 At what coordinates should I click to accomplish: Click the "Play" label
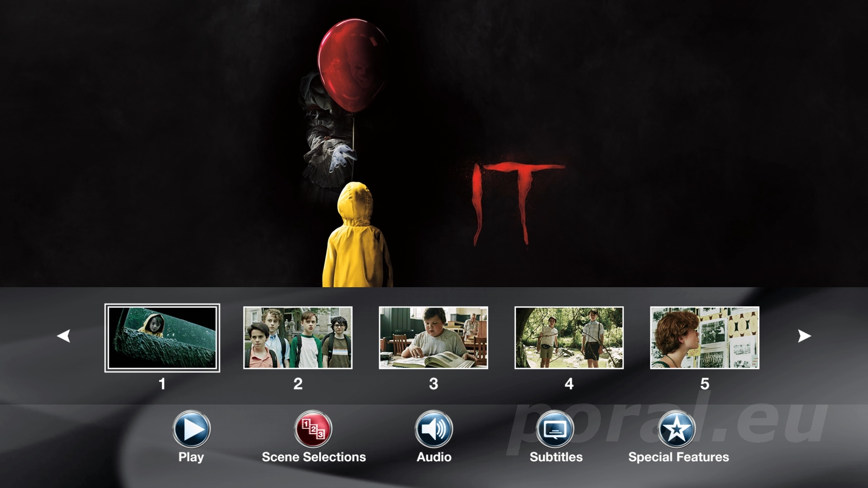tap(191, 457)
